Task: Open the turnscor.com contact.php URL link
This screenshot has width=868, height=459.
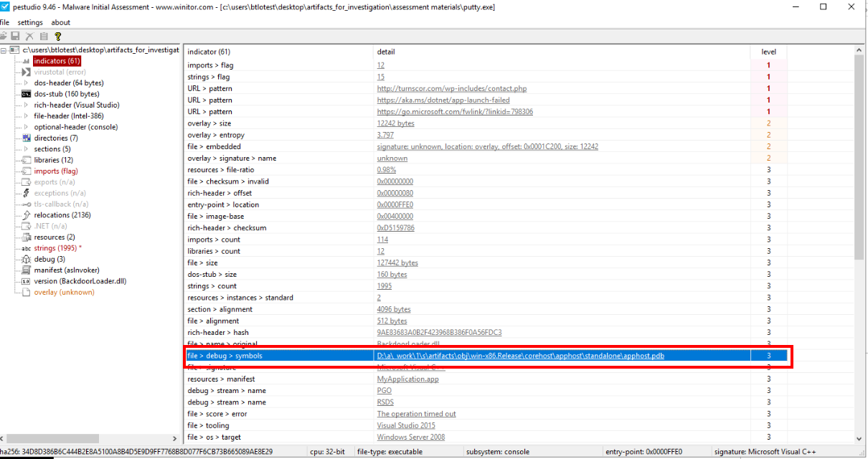Action: (452, 89)
